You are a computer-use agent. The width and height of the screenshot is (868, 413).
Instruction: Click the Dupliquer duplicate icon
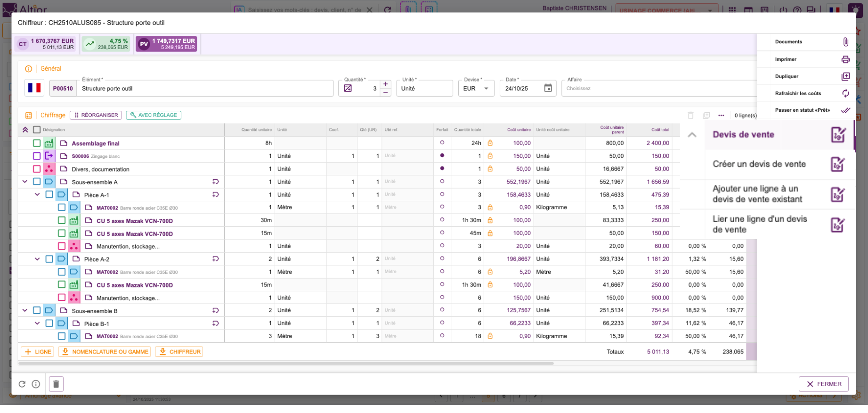point(845,76)
